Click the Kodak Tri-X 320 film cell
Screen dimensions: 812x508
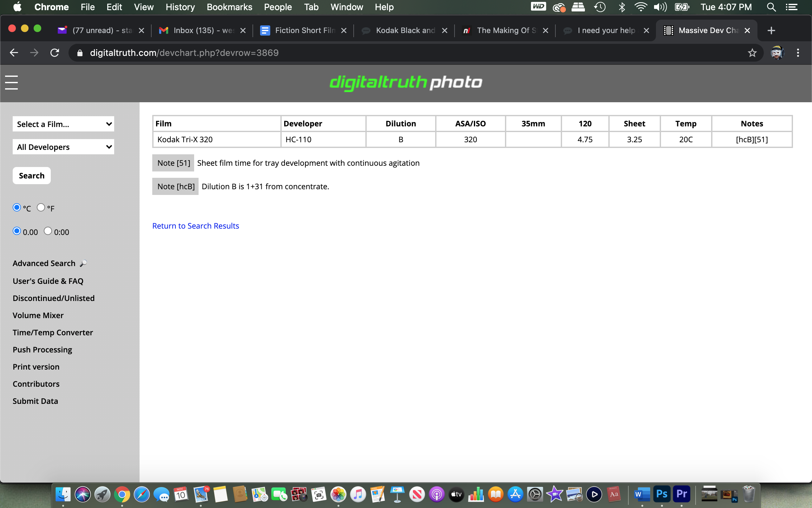(x=217, y=139)
